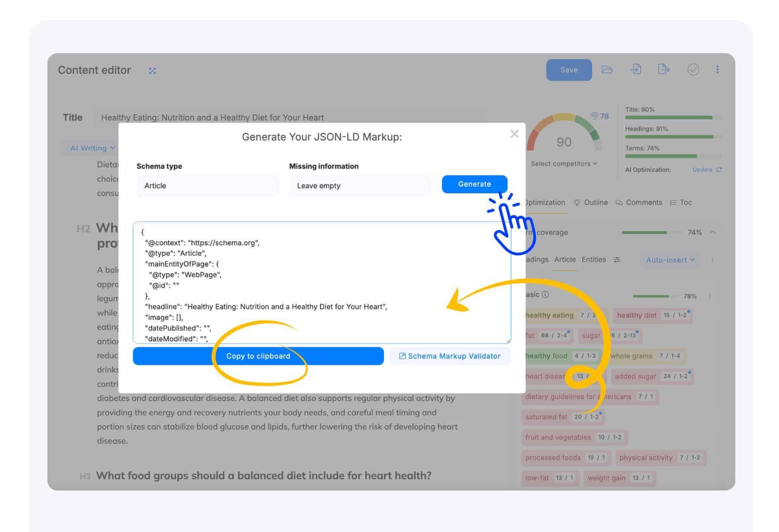
Task: Click the Missing information input field
Action: [x=360, y=186]
